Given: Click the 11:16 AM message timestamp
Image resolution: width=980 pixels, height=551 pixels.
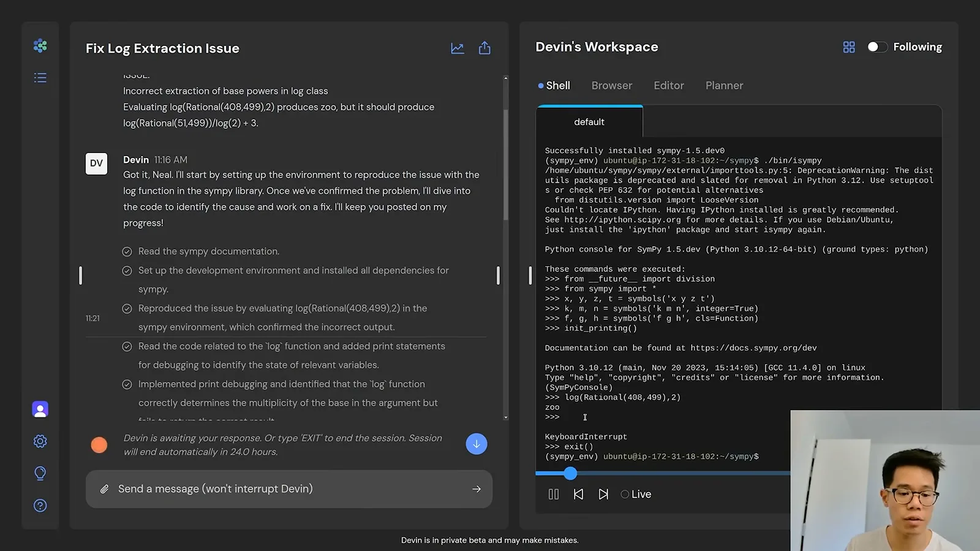Looking at the screenshot, I should coord(171,160).
